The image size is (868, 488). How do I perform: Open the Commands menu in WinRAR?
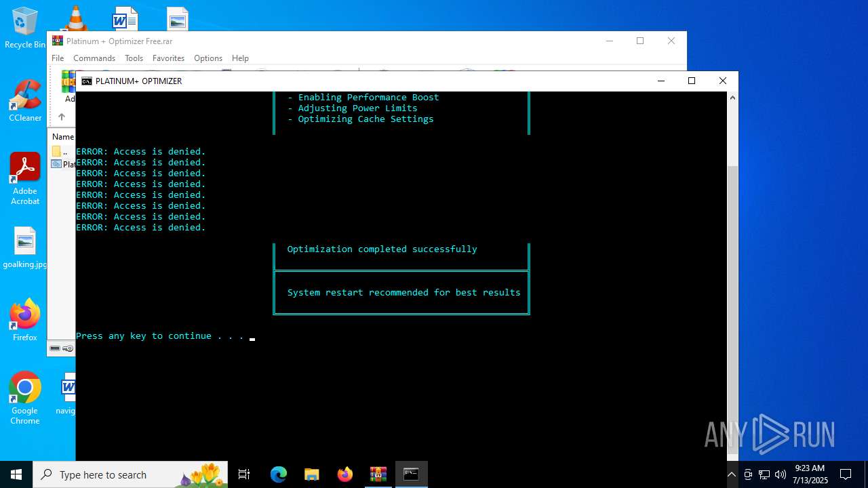94,58
